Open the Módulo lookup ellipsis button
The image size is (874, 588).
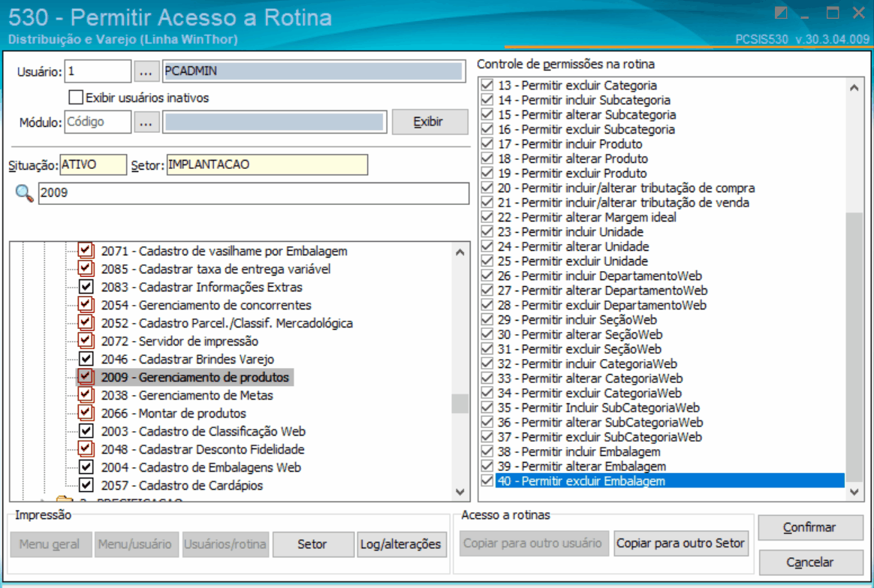[x=146, y=122]
